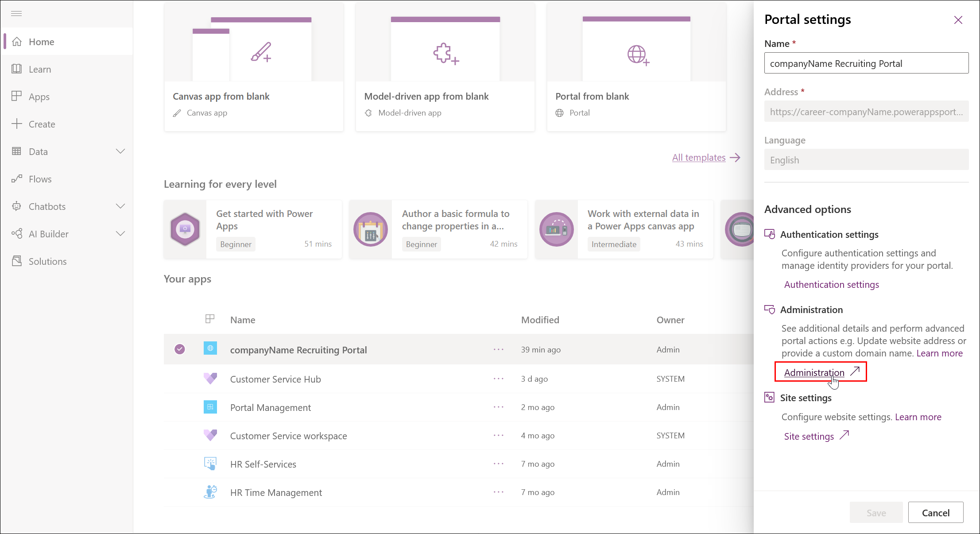Screen dimensions: 980x534
Task: Click the disabled Address field
Action: click(x=866, y=112)
